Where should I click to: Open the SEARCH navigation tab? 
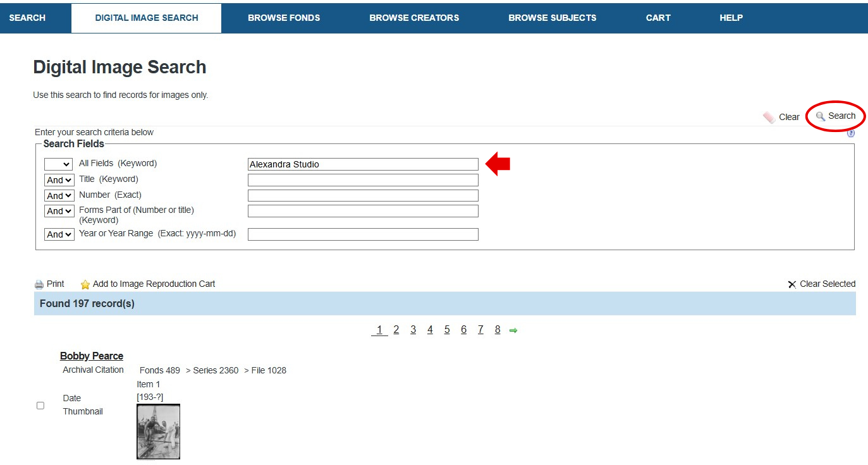point(27,18)
